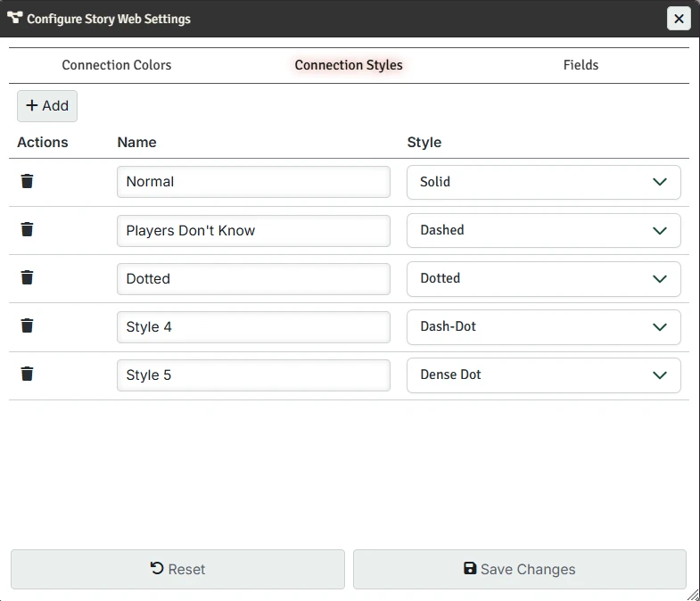Trash the Style 5 row
Image resolution: width=700 pixels, height=601 pixels.
[x=28, y=374]
